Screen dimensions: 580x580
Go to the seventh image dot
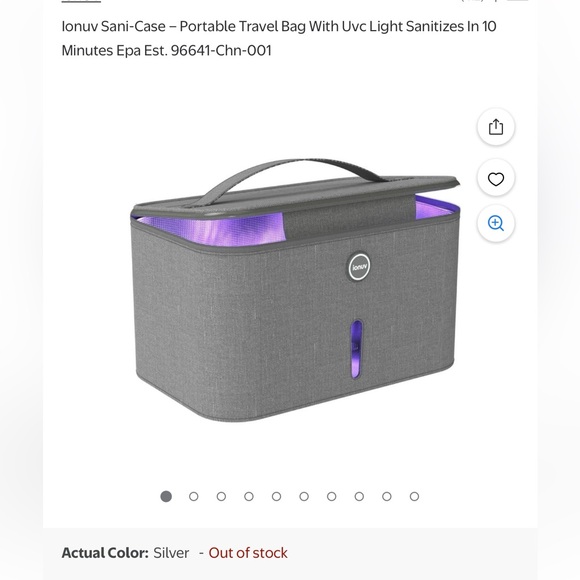331,496
